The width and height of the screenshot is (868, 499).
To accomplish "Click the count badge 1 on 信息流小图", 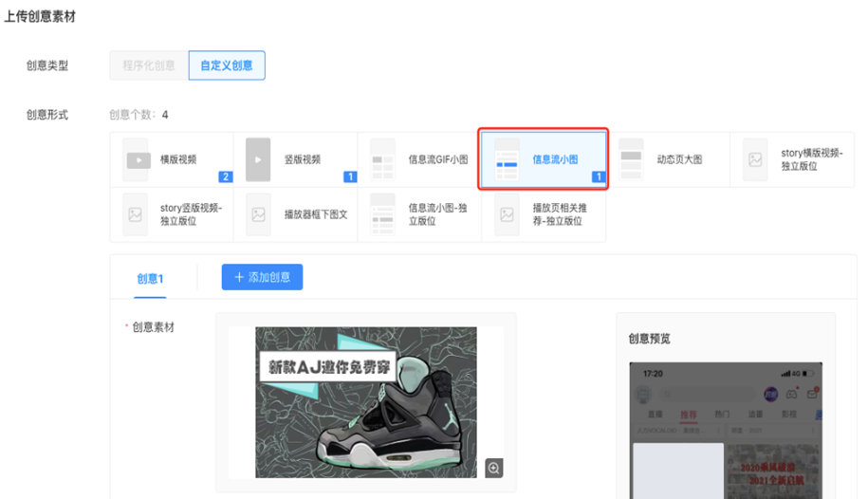I will 599,176.
